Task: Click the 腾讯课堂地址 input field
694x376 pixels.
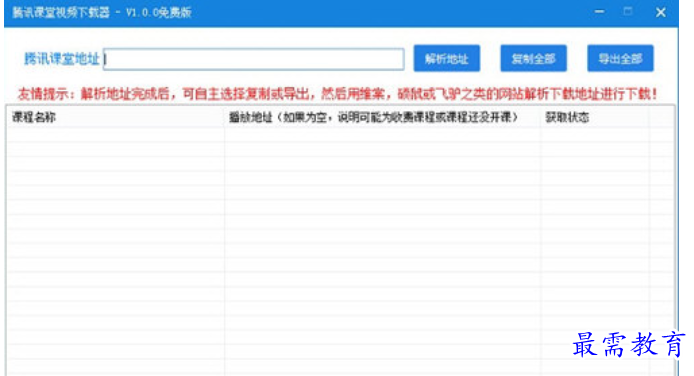Action: (254, 59)
